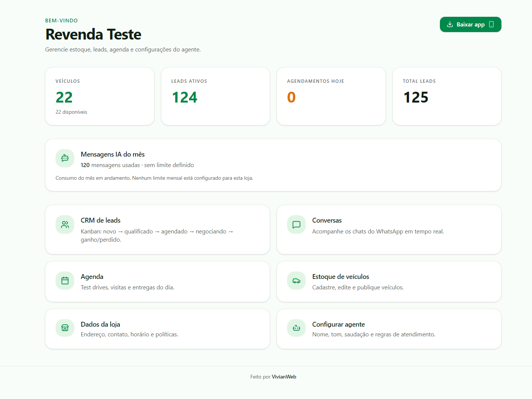532x399 pixels.
Task: Click the '22 disponíveis' text
Action: pos(71,112)
